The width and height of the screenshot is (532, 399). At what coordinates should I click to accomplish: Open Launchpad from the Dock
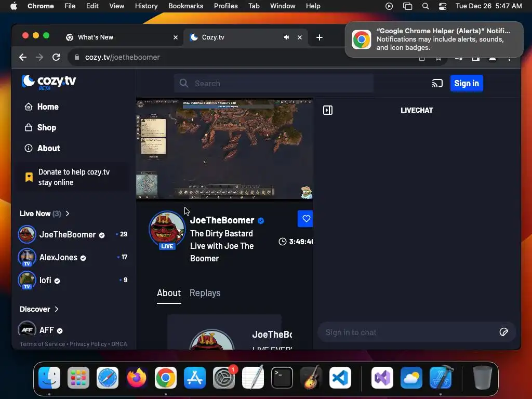click(78, 378)
